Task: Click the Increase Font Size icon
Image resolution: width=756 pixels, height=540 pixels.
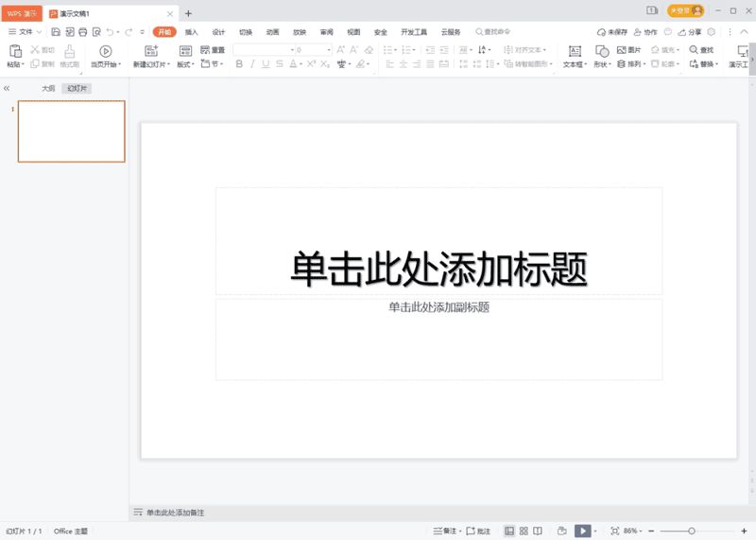Action: point(341,50)
